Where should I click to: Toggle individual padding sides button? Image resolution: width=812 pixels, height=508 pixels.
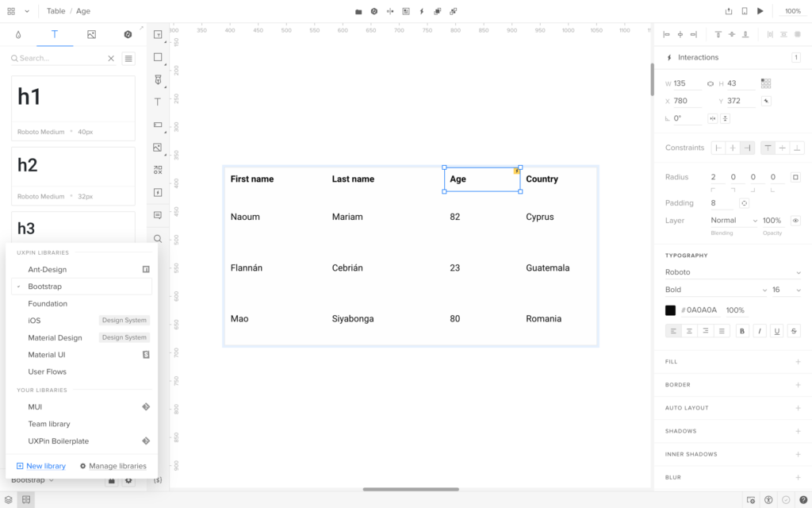pos(744,203)
